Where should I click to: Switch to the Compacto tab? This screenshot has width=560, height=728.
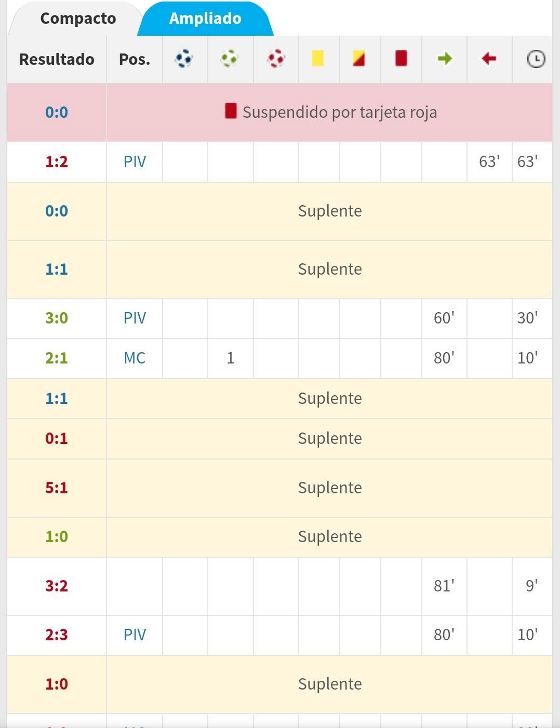point(78,18)
